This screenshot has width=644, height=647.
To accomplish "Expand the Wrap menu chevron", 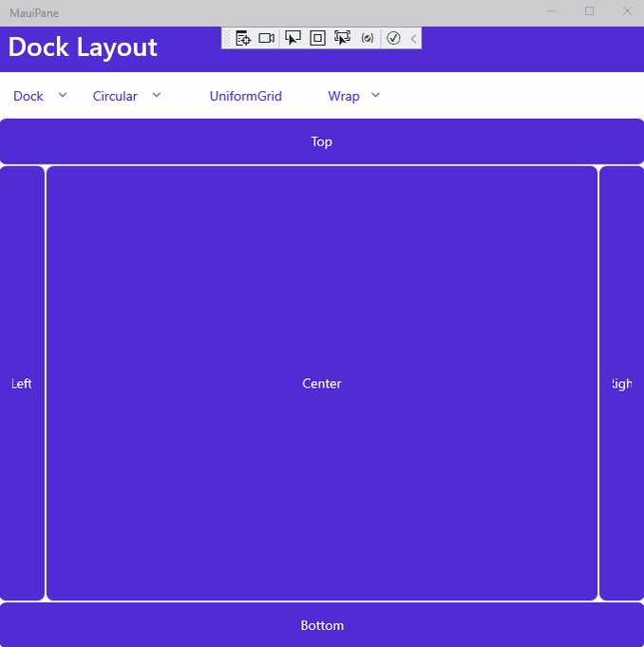I will (x=375, y=95).
